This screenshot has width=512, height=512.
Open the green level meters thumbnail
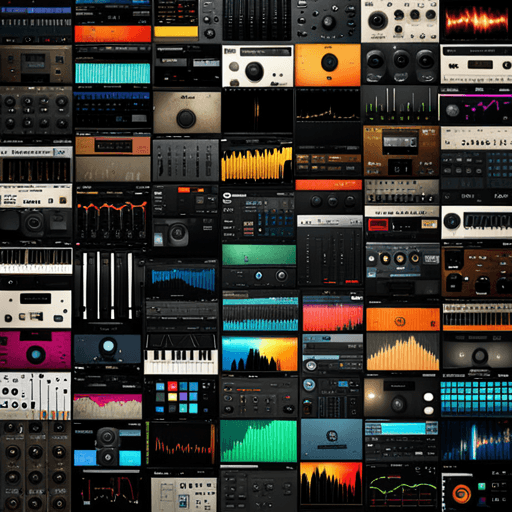click(x=400, y=104)
